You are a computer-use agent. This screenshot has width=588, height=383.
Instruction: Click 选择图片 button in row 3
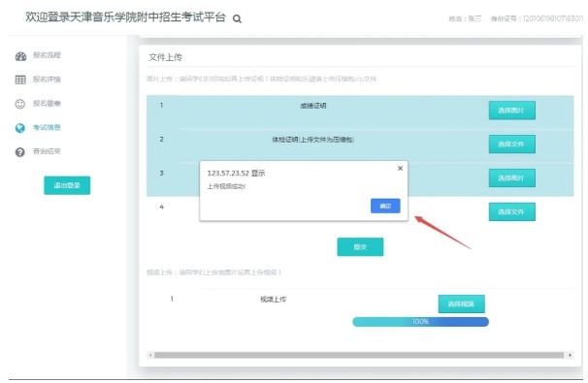[512, 177]
